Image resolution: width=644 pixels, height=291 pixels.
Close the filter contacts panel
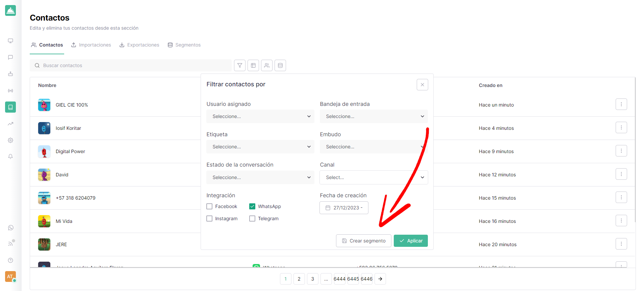(422, 85)
